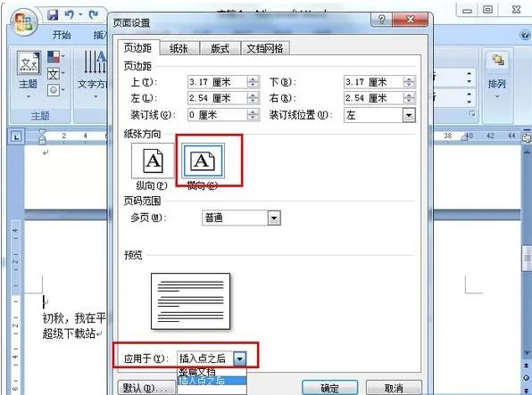The width and height of the screenshot is (532, 395).
Task: Open theme effects icon
Action: click(x=54, y=90)
